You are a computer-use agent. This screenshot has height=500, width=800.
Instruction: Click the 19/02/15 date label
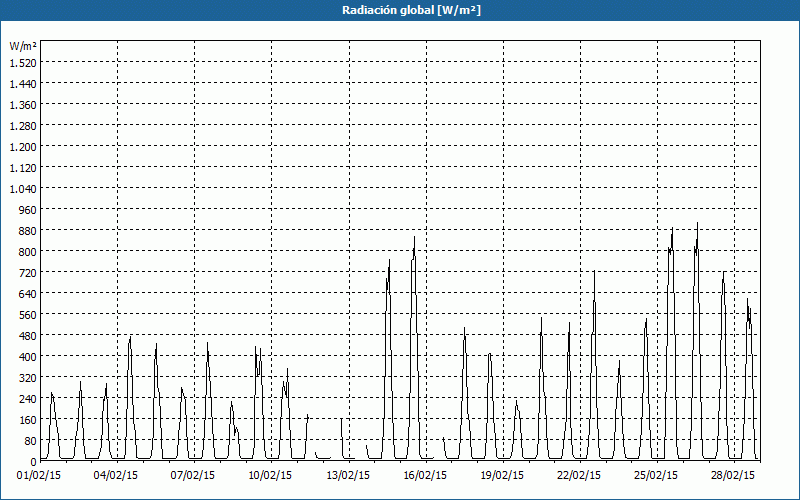pos(502,476)
